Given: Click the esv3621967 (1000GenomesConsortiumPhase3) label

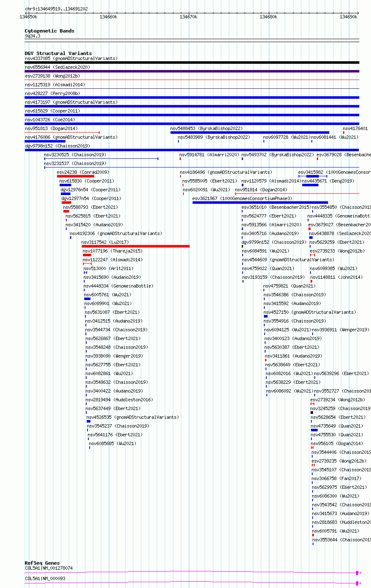Looking at the screenshot, I should [243, 198].
